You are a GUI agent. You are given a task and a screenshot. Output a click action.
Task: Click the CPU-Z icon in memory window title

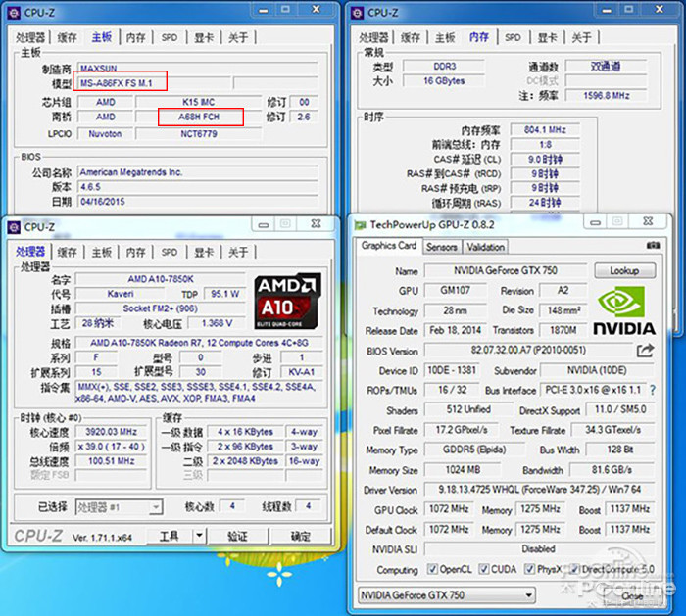358,13
